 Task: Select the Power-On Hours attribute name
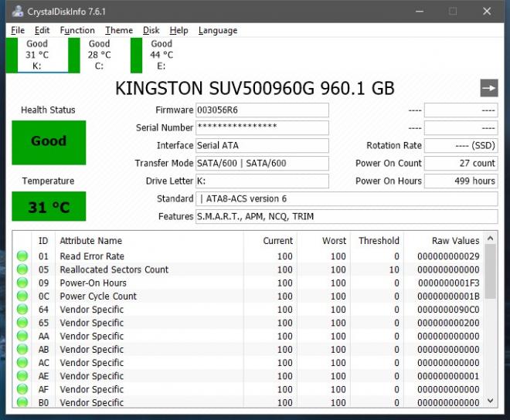pos(93,283)
